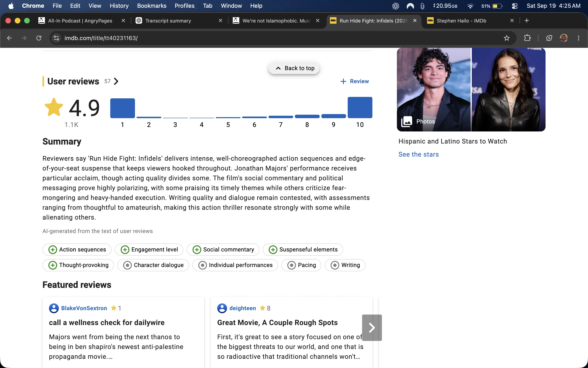Open the File menu
The width and height of the screenshot is (588, 368).
(x=57, y=6)
